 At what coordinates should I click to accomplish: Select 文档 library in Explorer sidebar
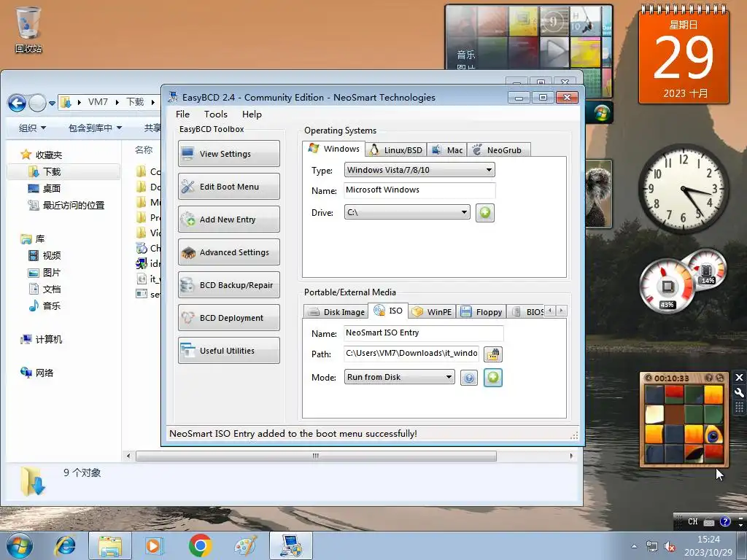pyautogui.click(x=51, y=289)
